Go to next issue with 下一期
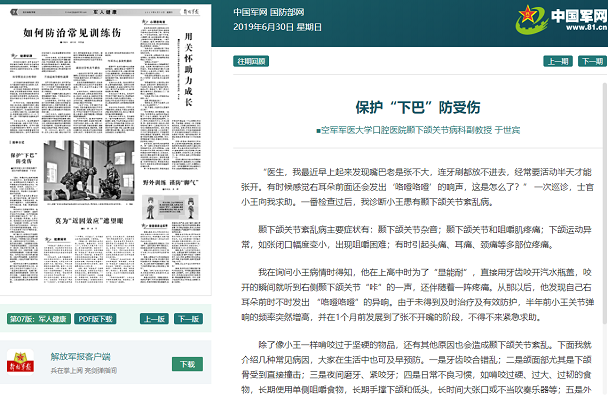Viewport: 608px width, 399px height. tap(592, 61)
